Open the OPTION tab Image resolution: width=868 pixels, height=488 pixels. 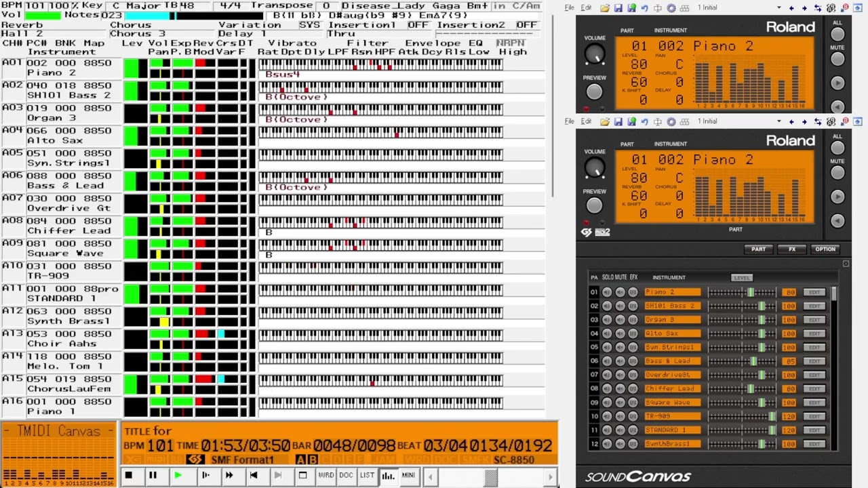(x=825, y=249)
